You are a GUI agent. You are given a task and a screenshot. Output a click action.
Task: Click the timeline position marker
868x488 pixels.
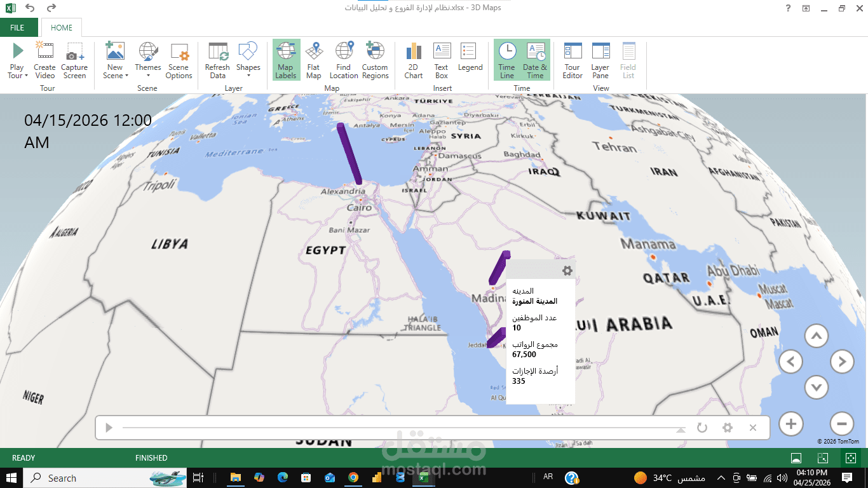[681, 430]
